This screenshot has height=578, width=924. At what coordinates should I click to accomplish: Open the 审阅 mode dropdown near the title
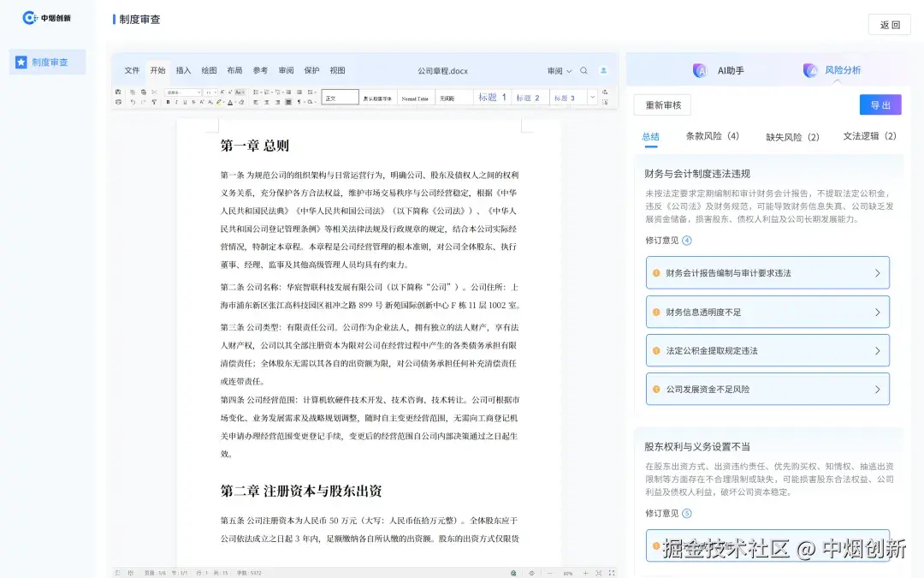coord(560,71)
